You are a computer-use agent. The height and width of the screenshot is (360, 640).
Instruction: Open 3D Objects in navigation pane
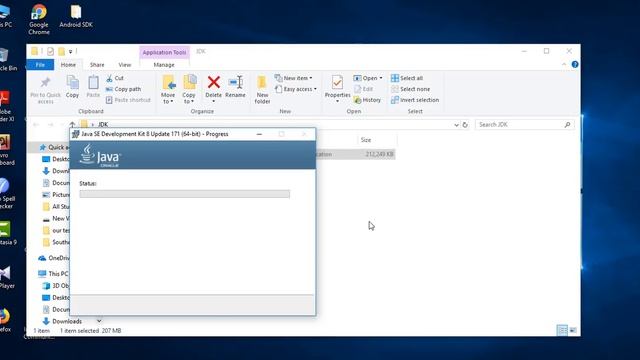[56, 286]
